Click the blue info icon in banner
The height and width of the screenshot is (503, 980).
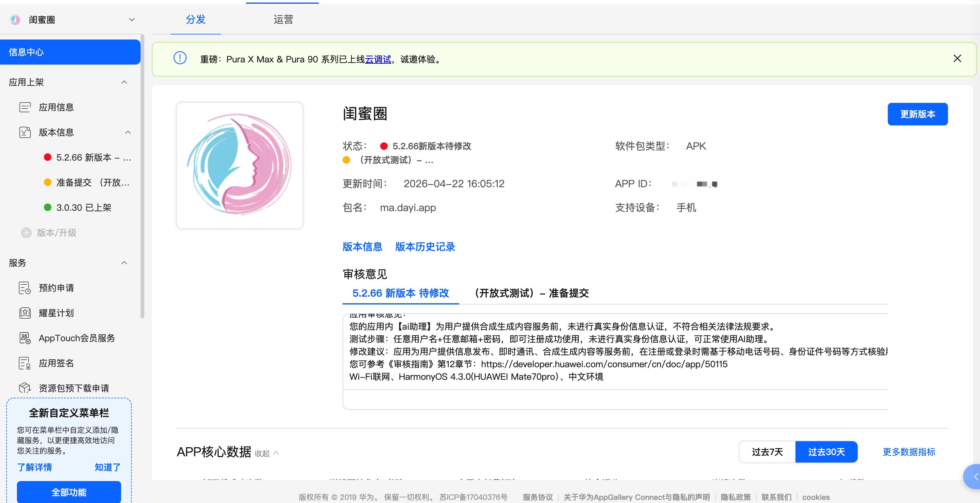click(180, 58)
